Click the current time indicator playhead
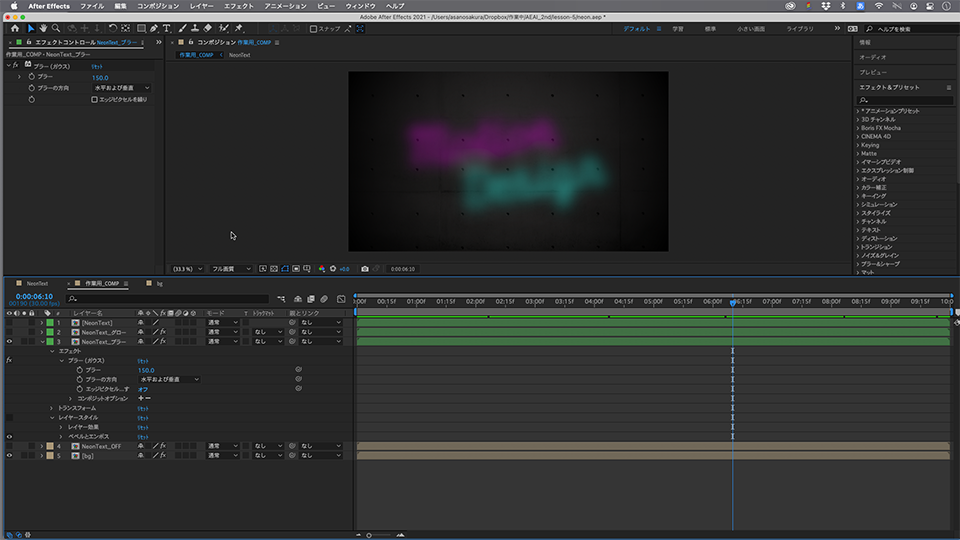This screenshot has height=540, width=960. [x=733, y=302]
